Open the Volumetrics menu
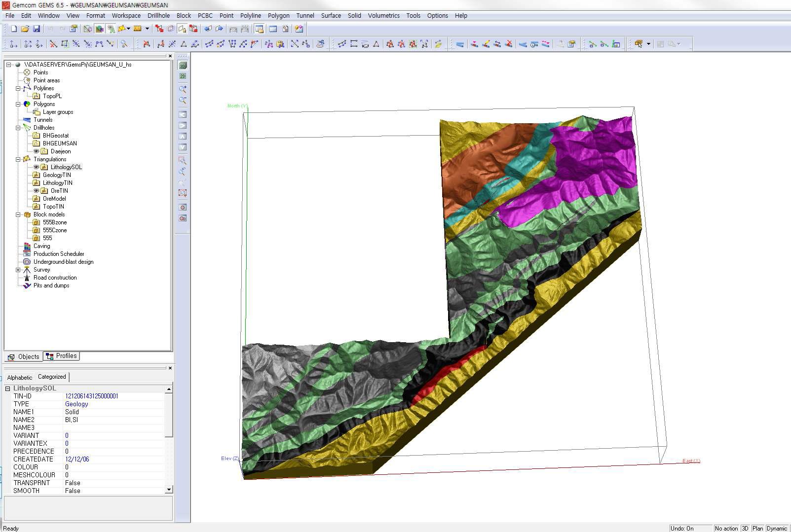The width and height of the screenshot is (791, 532). pos(383,16)
